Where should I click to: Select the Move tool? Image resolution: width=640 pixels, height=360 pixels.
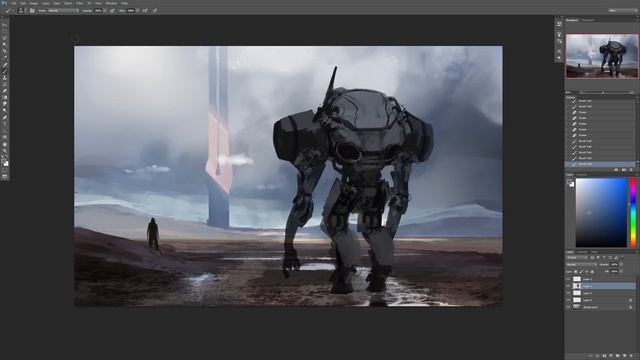tap(5, 25)
